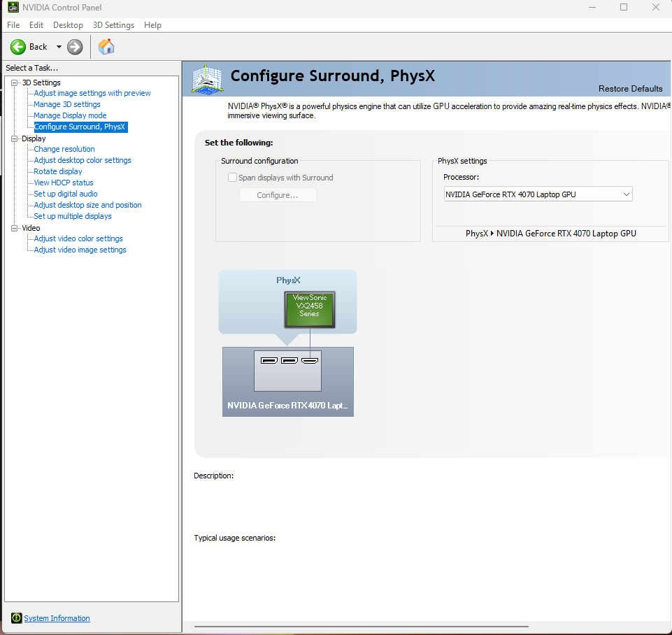Open the Home icon in toolbar
The image size is (672, 635).
(106, 47)
